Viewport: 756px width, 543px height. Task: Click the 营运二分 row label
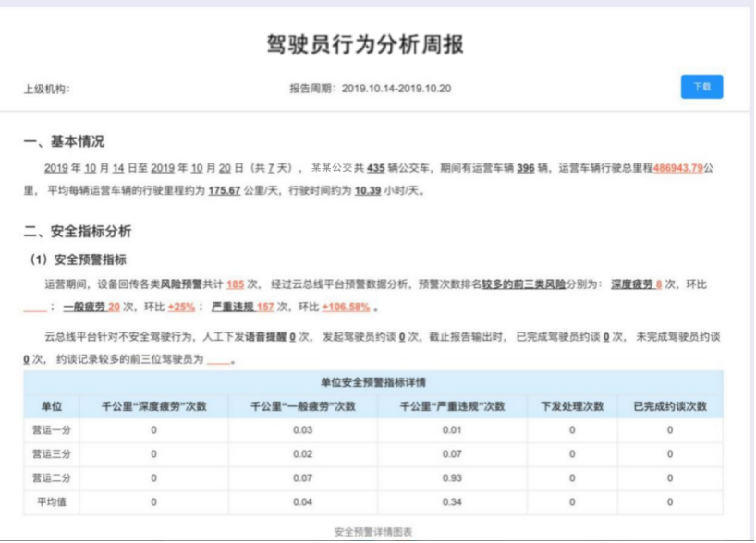pos(51,478)
